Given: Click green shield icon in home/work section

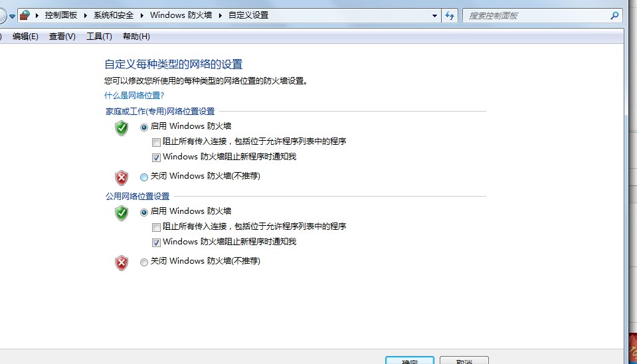Looking at the screenshot, I should (x=122, y=128).
